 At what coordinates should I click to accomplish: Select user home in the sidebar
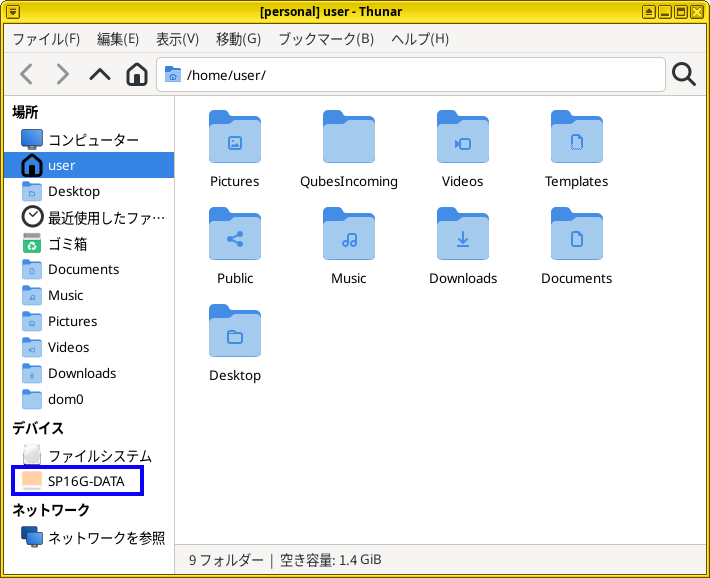coord(89,165)
